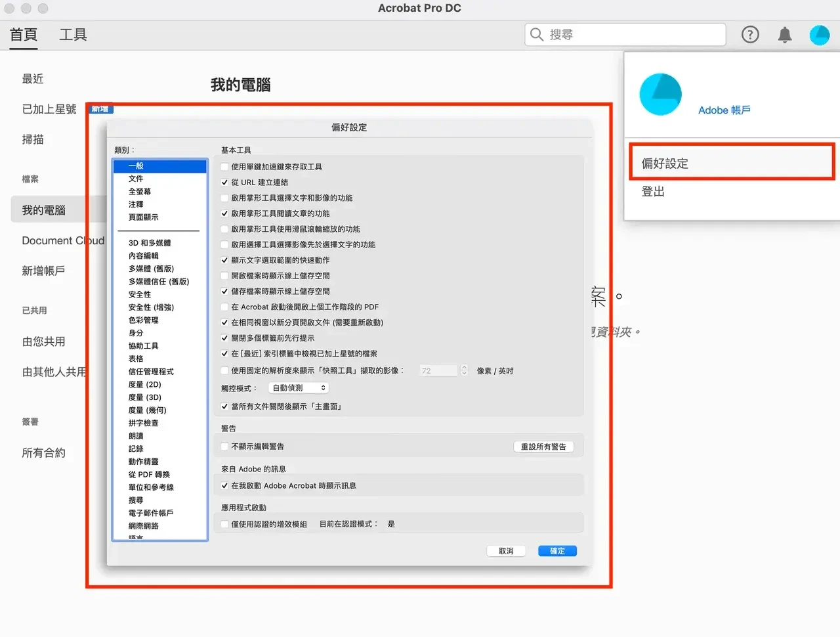Click the 重設所有警告 button
The image size is (840, 637).
pyautogui.click(x=543, y=447)
